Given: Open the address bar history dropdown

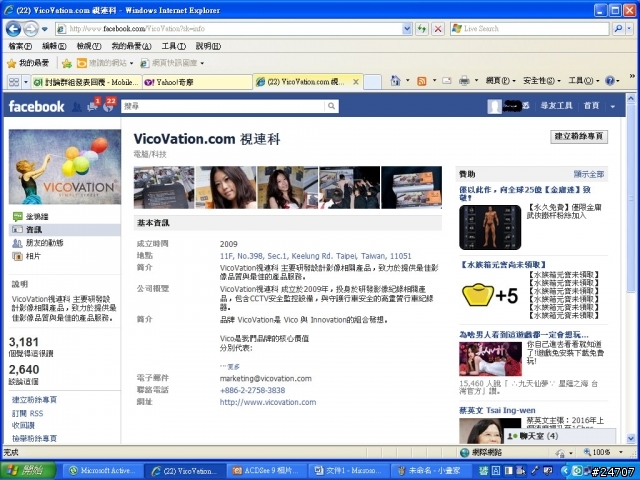Looking at the screenshot, I should pyautogui.click(x=407, y=29).
